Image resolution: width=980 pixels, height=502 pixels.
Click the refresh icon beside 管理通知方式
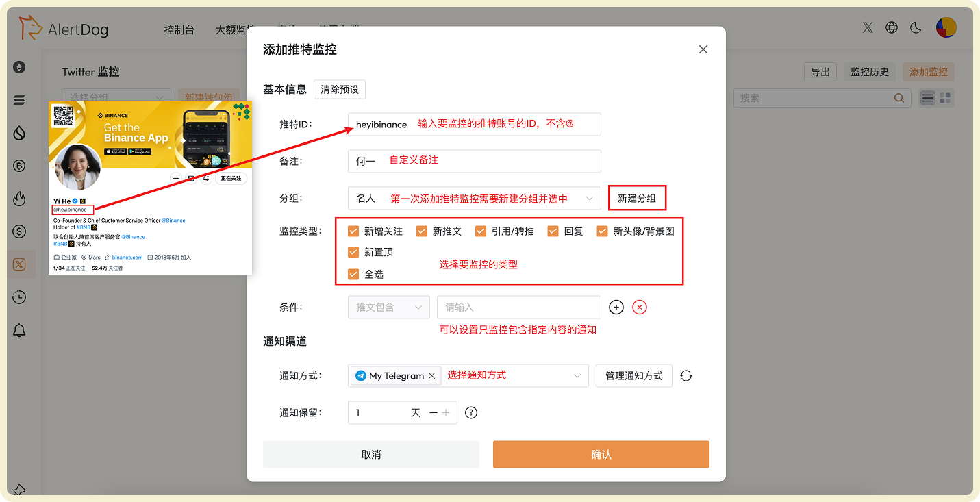pos(686,375)
